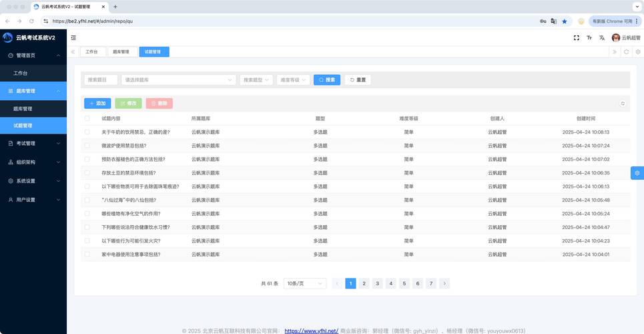The height and width of the screenshot is (334, 644).
Task: Open 题库管理 submenu item in sidebar
Action: point(23,108)
